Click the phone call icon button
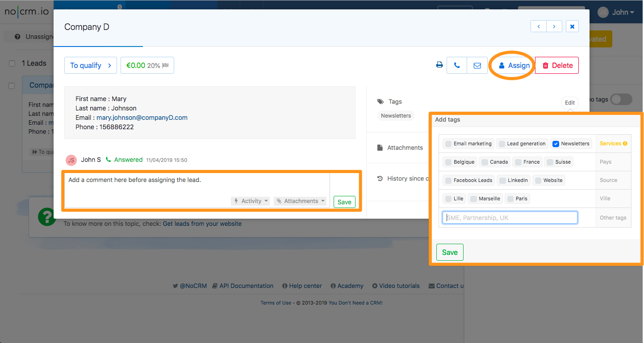Image resolution: width=644 pixels, height=343 pixels. [x=457, y=65]
